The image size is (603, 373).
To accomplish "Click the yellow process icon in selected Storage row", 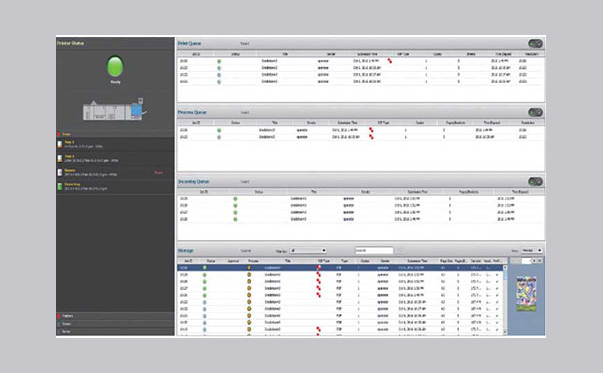I will (x=249, y=268).
